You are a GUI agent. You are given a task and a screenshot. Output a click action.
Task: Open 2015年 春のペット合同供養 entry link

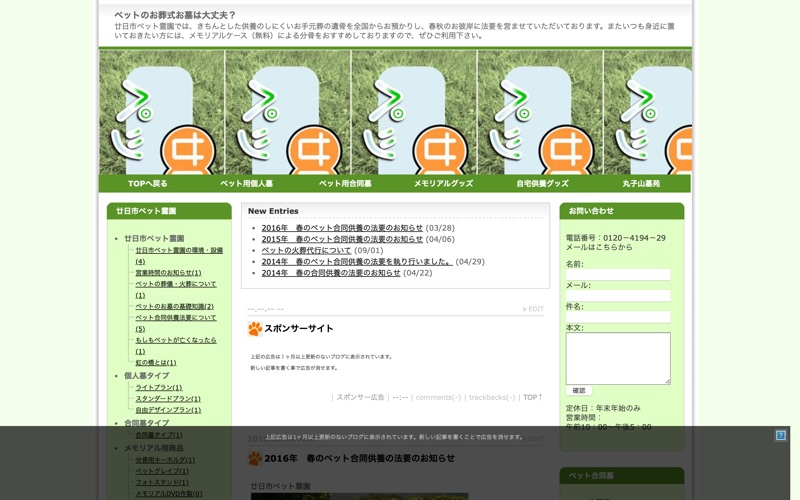point(342,239)
